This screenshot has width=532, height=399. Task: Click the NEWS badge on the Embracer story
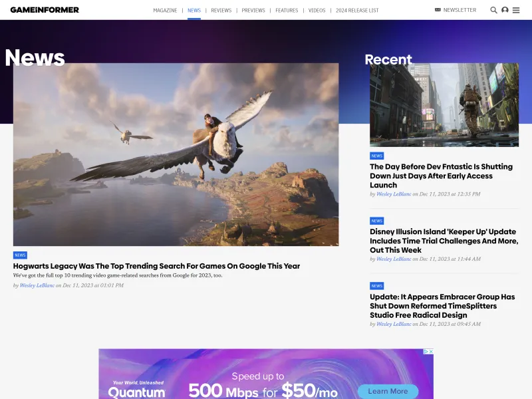point(376,285)
